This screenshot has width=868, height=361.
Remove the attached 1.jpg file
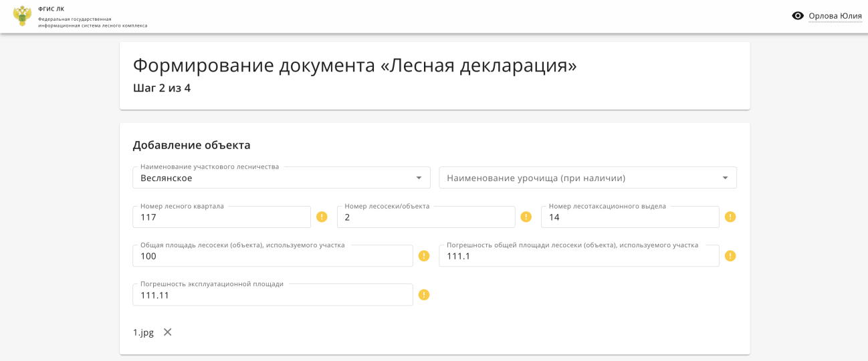point(168,332)
